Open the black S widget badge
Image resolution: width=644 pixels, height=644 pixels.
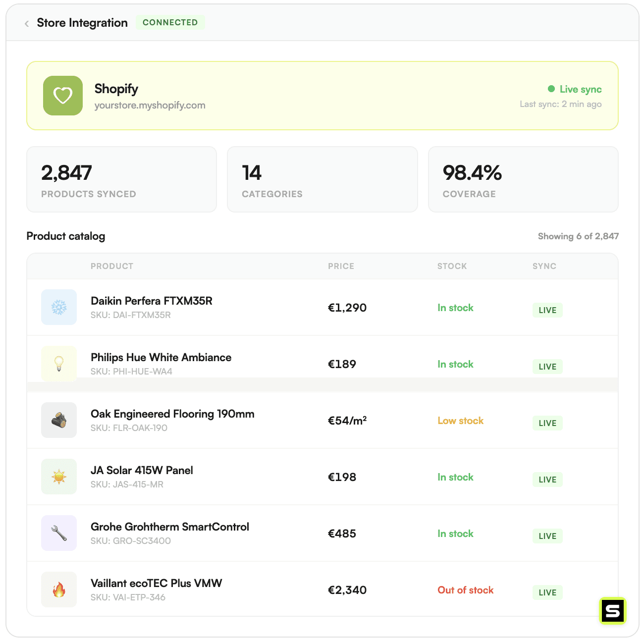point(613,611)
